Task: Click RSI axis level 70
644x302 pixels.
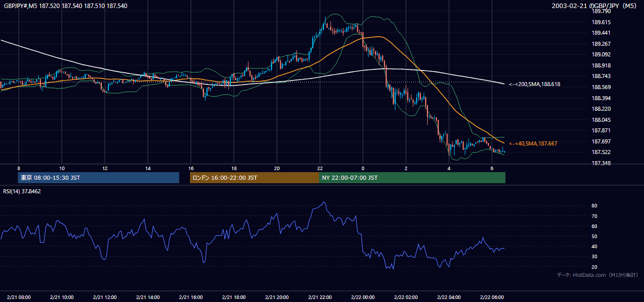Action: coord(595,216)
